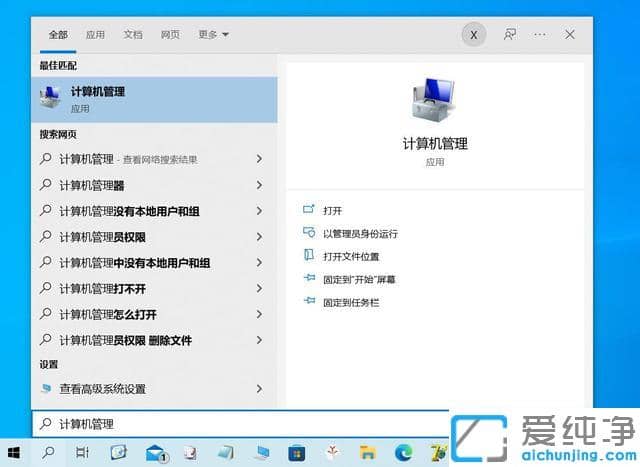This screenshot has height=467, width=640.
Task: Expand 计算机管理员权限 删除文件 chevron
Action: pos(259,340)
